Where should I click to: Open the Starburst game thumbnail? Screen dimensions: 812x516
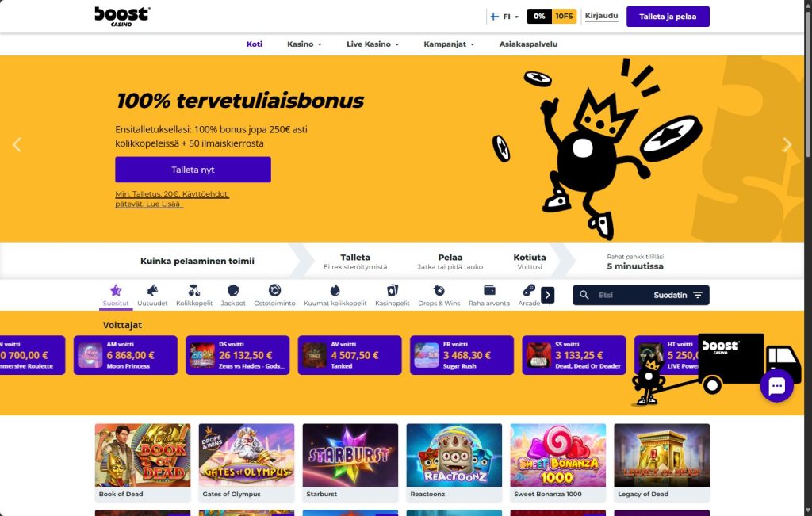coord(350,456)
